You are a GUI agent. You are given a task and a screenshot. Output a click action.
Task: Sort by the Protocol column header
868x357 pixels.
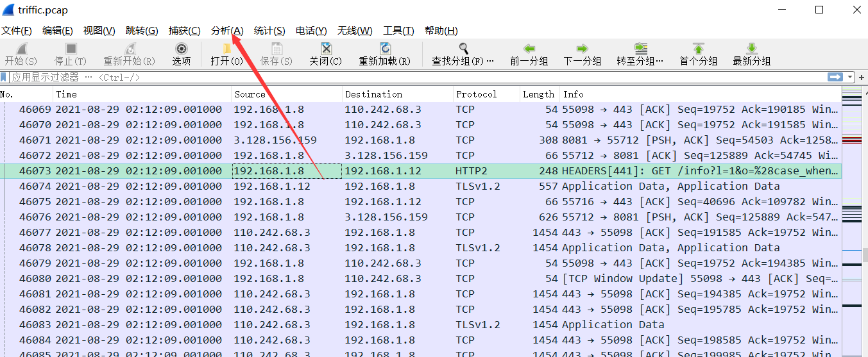pyautogui.click(x=486, y=94)
